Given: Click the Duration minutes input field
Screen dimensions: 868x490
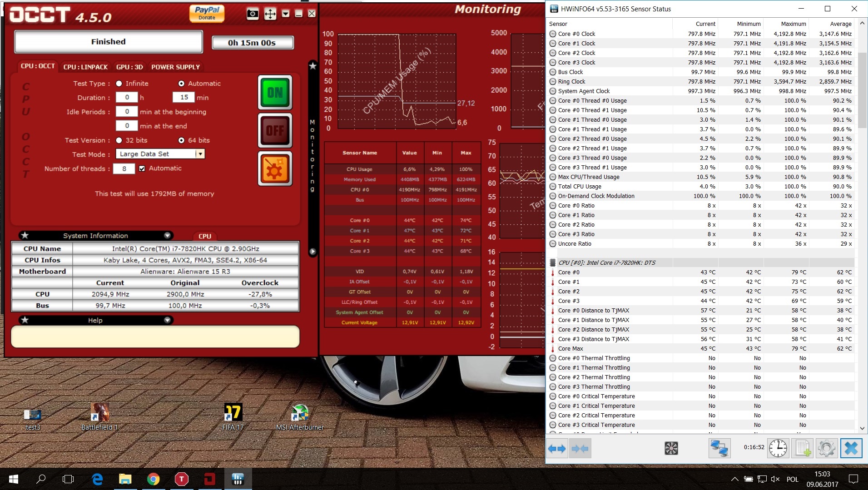Looking at the screenshot, I should click(184, 98).
